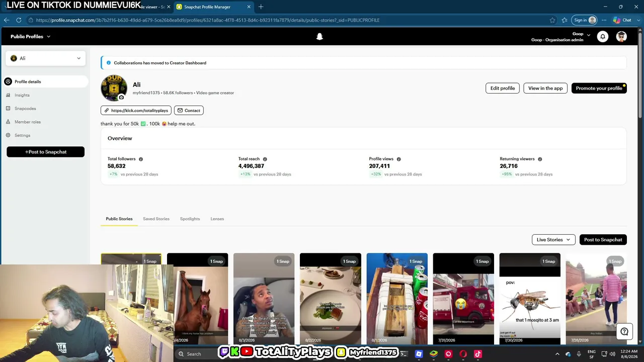Viewport: 644px width, 362px height.
Task: Open the 7/28/2026 story thumbnail
Action: point(596,299)
